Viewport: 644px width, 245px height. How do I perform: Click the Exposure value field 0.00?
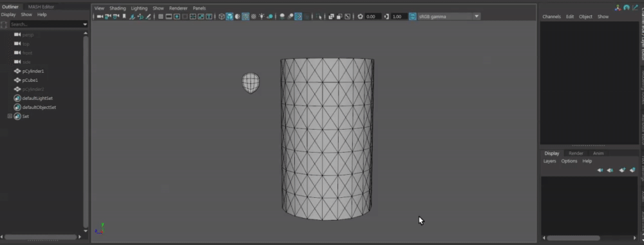click(x=373, y=17)
